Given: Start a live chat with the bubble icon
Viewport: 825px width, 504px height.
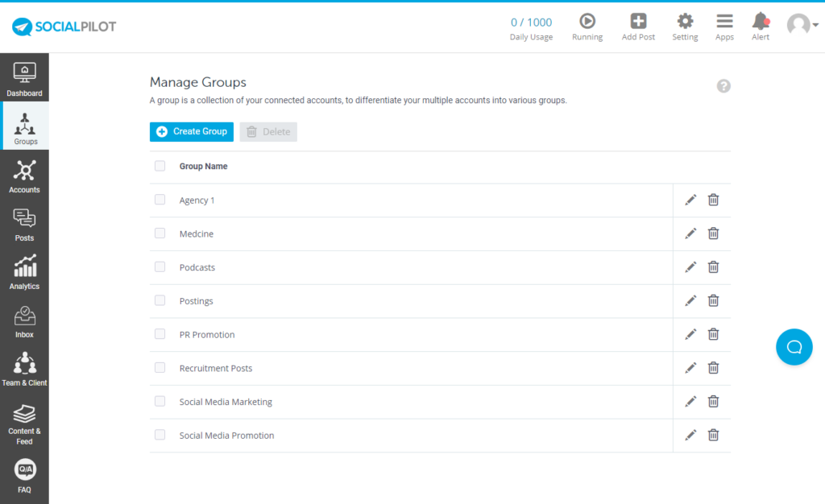Looking at the screenshot, I should point(794,346).
